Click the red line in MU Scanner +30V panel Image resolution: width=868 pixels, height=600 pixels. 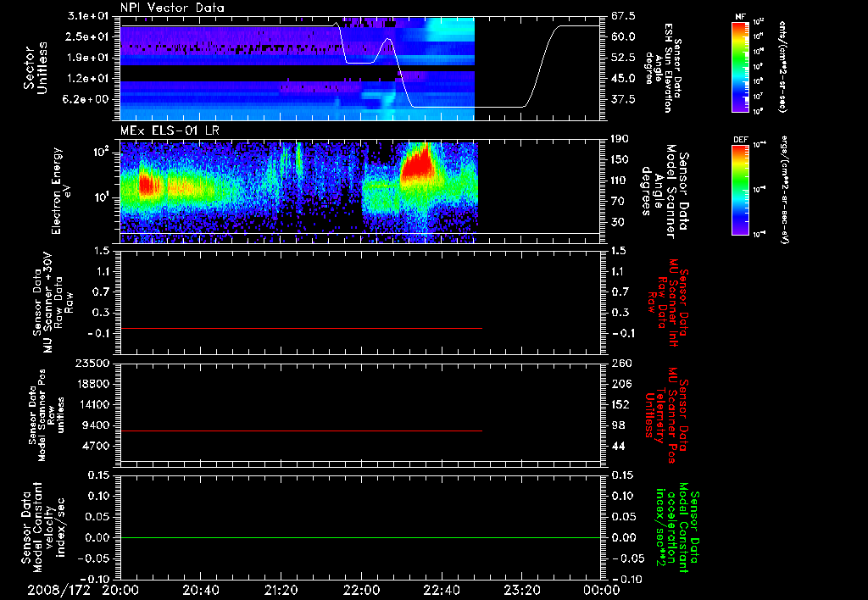[x=301, y=328]
